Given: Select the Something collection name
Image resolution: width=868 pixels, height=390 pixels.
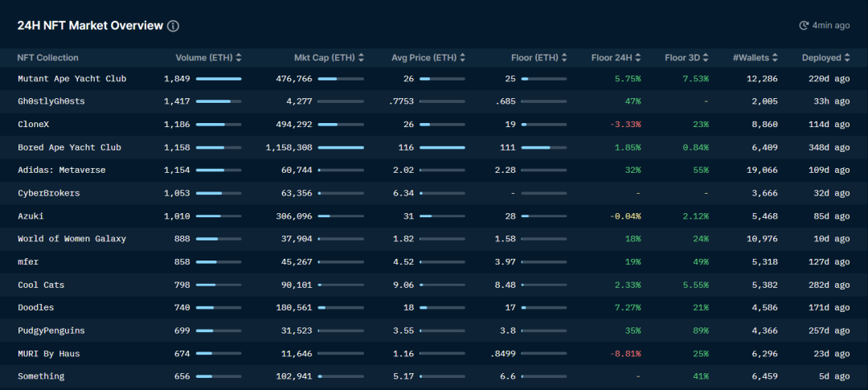Looking at the screenshot, I should [41, 376].
